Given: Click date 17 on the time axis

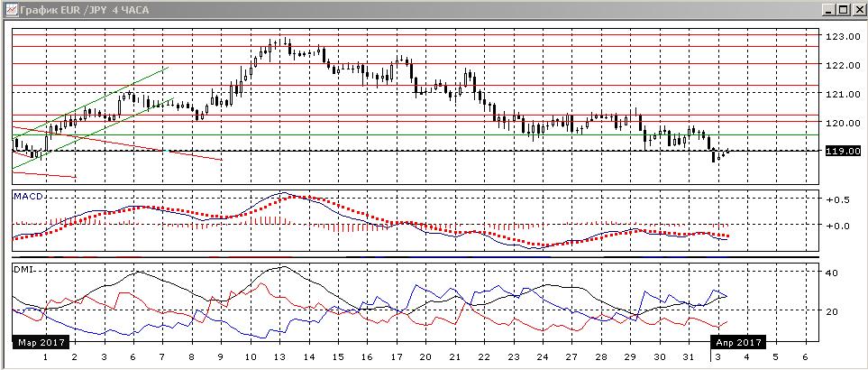Looking at the screenshot, I should click(x=397, y=357).
